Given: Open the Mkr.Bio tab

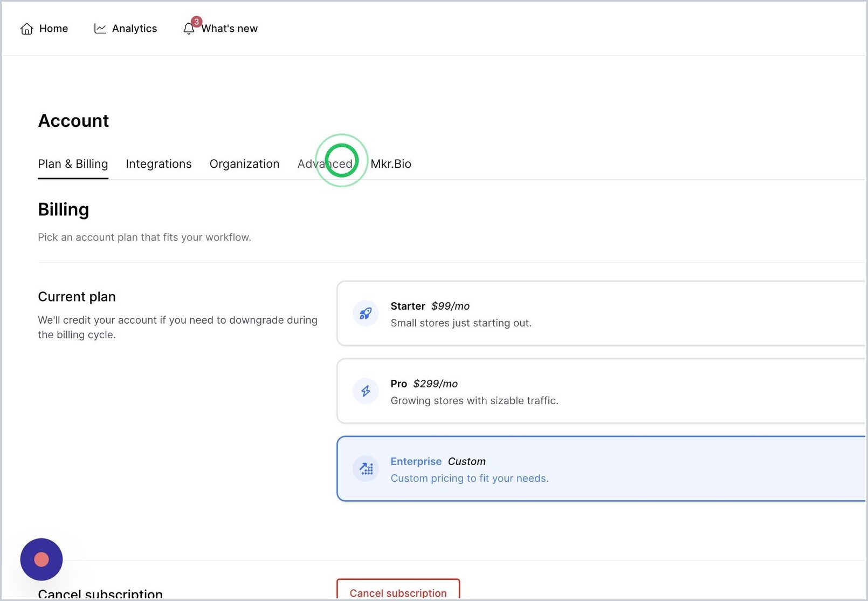Looking at the screenshot, I should 391,164.
